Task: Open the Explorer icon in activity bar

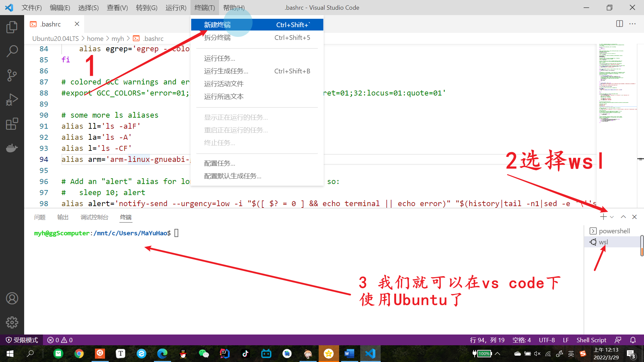Action: point(12,27)
